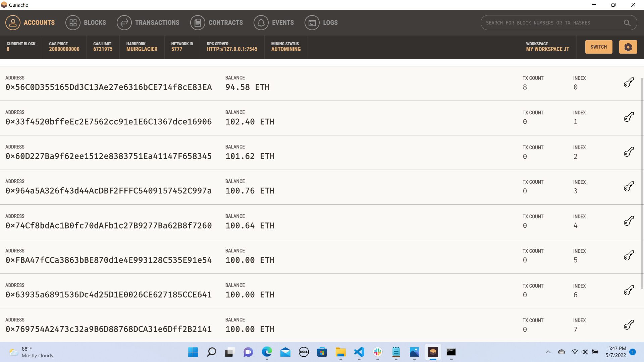The width and height of the screenshot is (644, 362).
Task: Switch to the ACCOUNTS tab
Action: [x=39, y=22]
